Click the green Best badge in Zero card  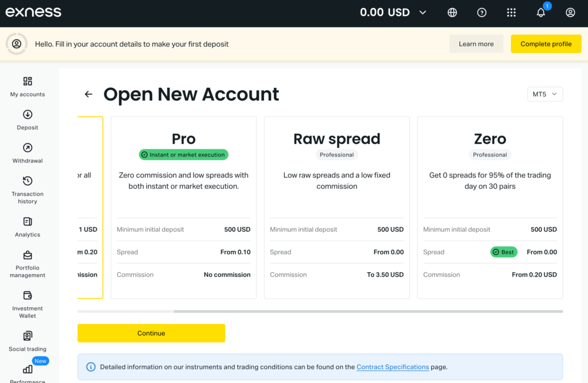(504, 252)
